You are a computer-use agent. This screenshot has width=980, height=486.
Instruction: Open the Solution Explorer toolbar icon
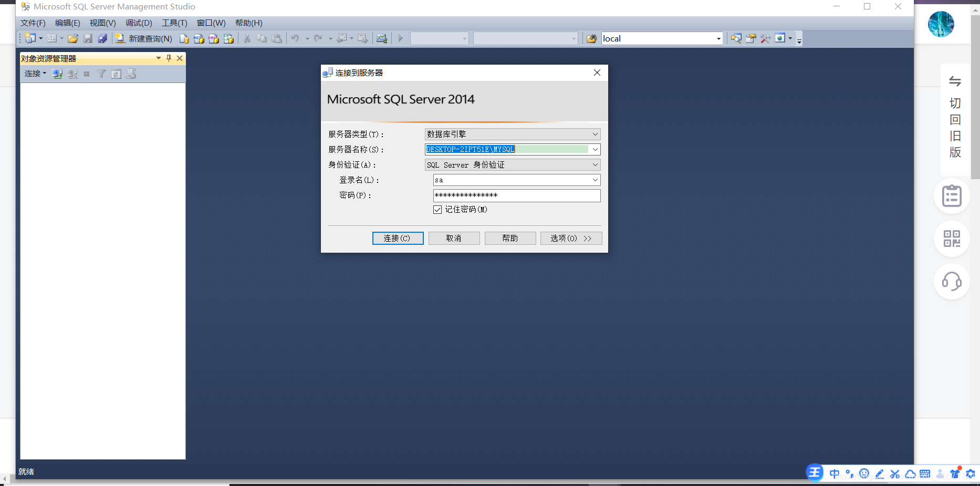pos(736,38)
